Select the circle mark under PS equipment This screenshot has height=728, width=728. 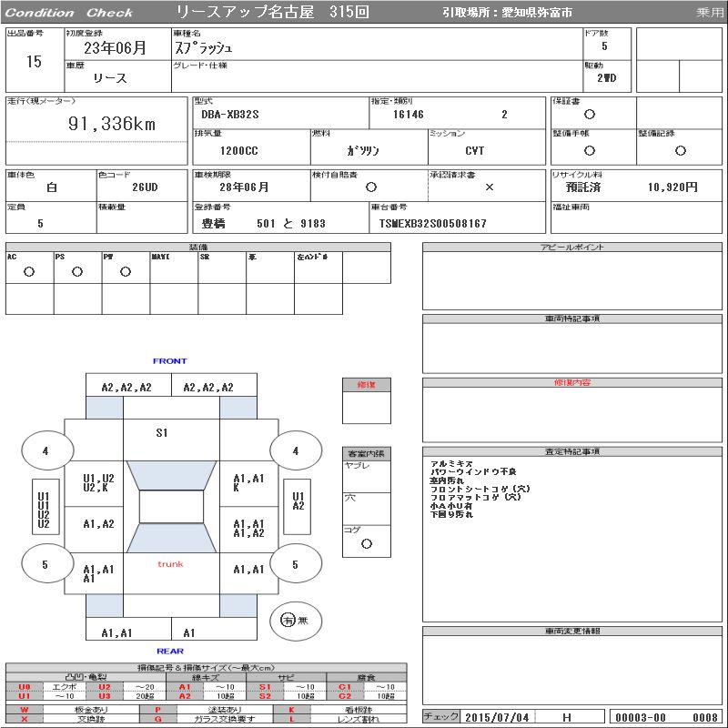tap(77, 271)
